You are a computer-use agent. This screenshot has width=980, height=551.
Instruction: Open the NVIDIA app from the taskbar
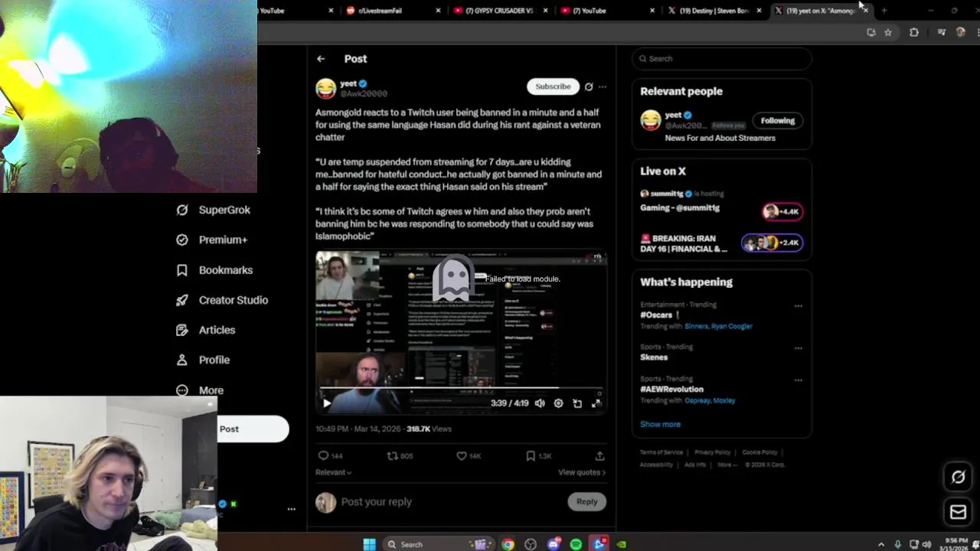621,544
